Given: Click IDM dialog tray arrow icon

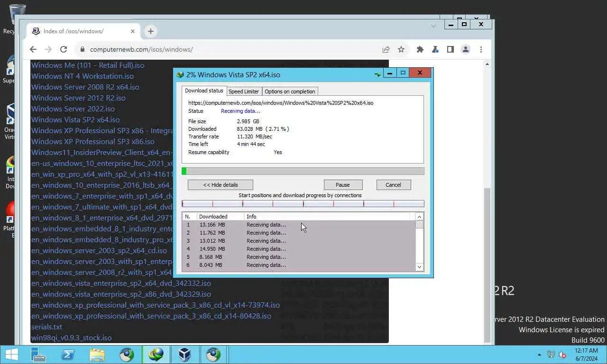Looking at the screenshot, I should point(377,74).
